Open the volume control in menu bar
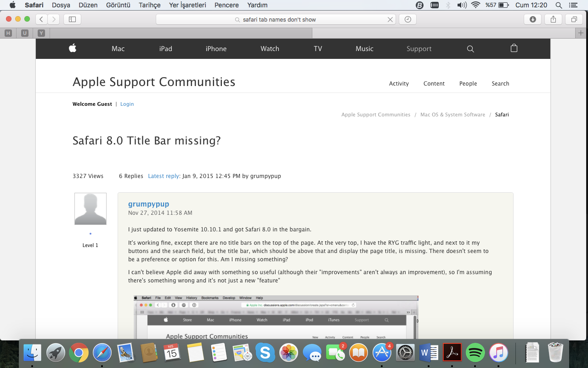Image resolution: width=588 pixels, height=368 pixels. point(462,5)
